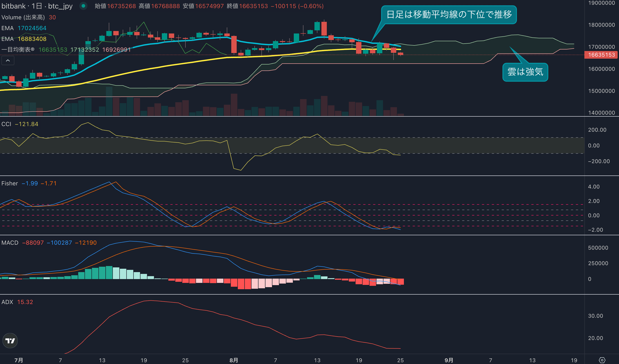Click the red current price label 16635153

click(x=601, y=55)
